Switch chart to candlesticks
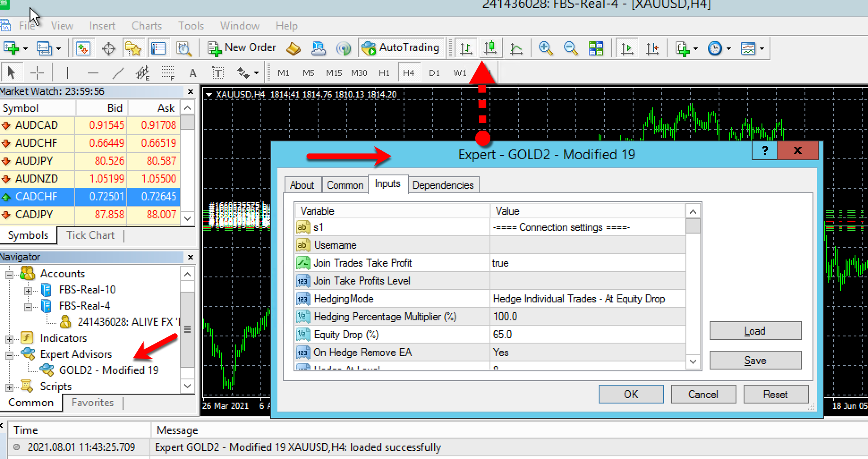 click(x=491, y=48)
